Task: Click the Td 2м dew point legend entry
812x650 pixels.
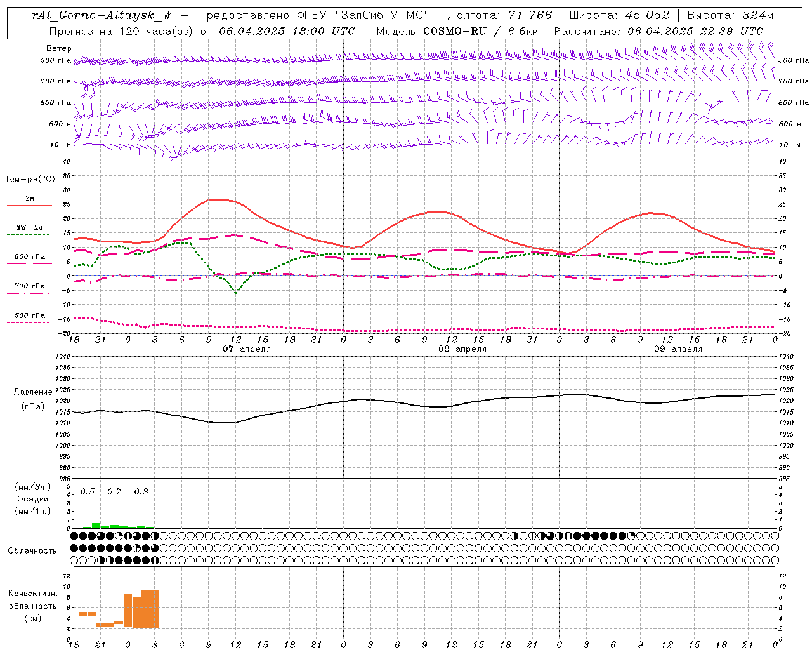Action: tap(29, 230)
